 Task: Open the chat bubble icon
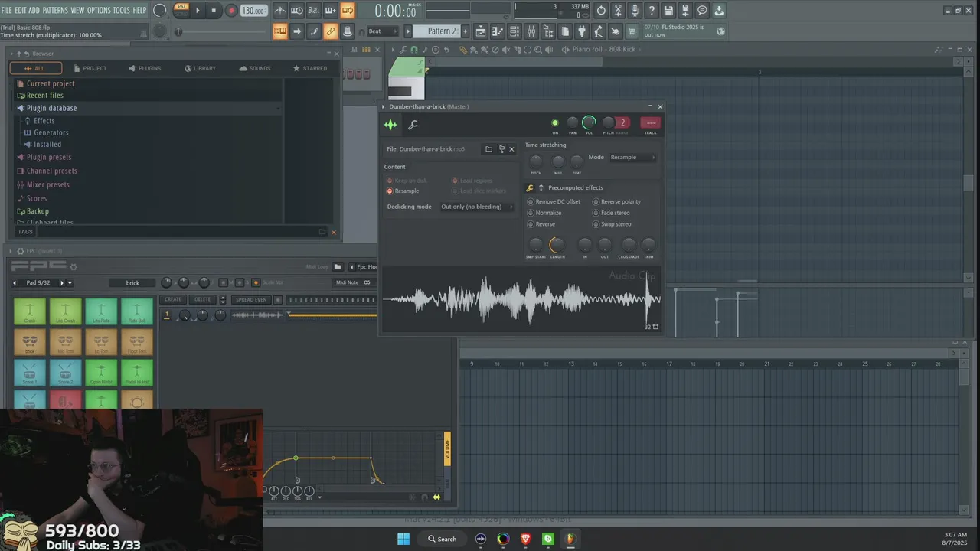702,11
